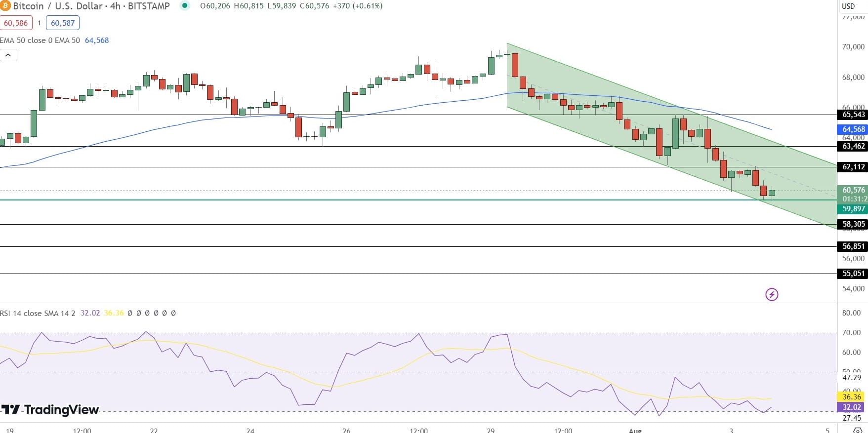868x433 pixels.
Task: Click the blue 64,568 EMA price label
Action: [853, 129]
